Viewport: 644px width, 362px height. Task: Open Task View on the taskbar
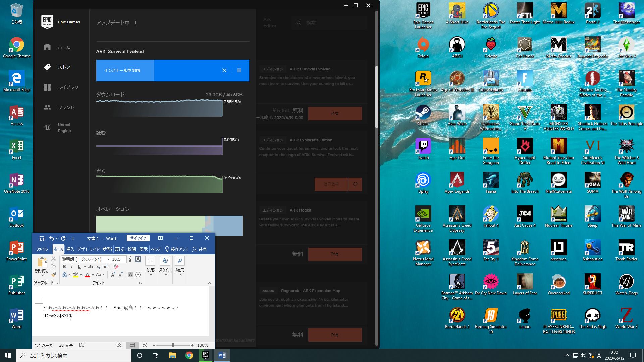[x=155, y=355]
